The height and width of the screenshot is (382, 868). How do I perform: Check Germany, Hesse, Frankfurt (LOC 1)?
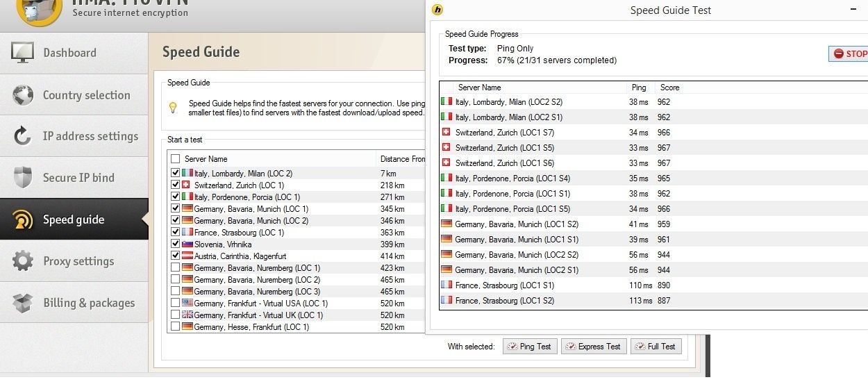tap(175, 326)
